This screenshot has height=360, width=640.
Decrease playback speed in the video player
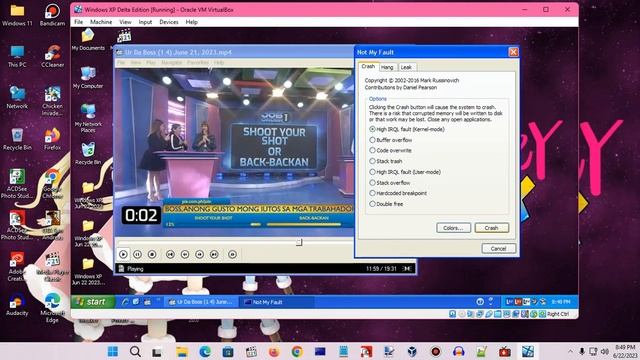(x=185, y=254)
